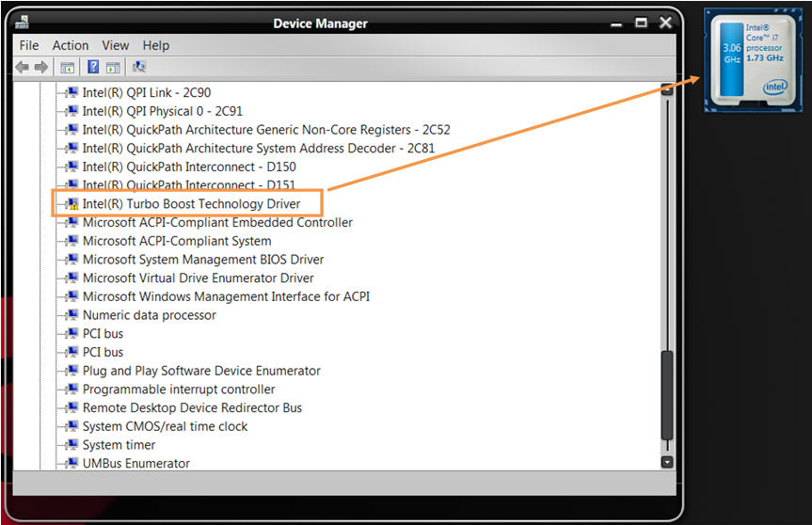This screenshot has width=812, height=525.
Task: Minimize the Device Manager window
Action: point(615,24)
